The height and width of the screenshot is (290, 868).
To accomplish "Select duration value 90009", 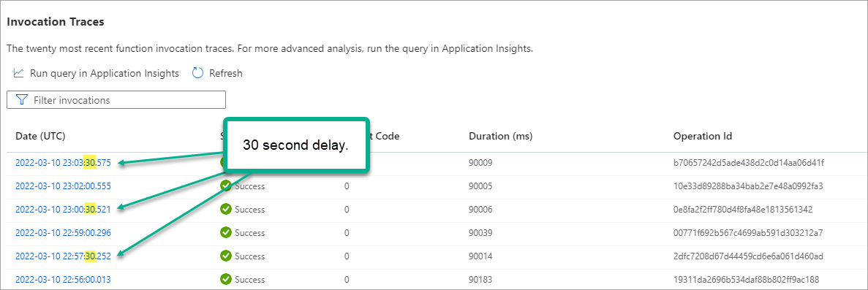I will [x=480, y=163].
